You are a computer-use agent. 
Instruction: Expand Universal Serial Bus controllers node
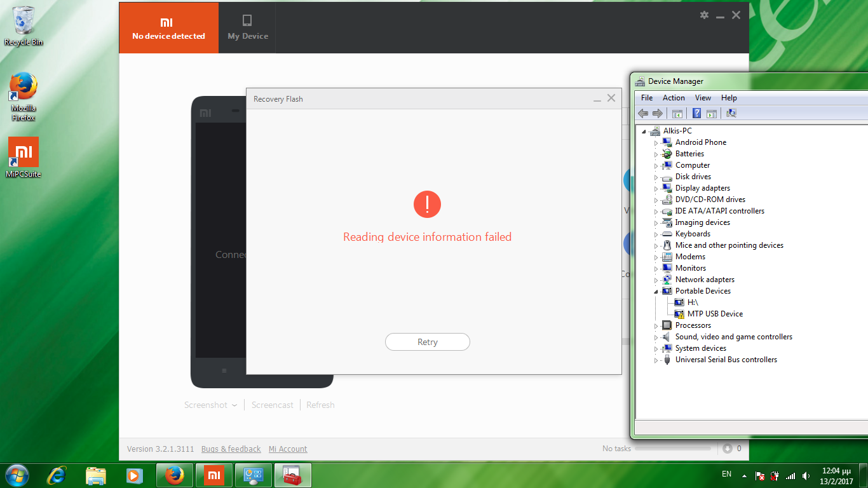[656, 360]
